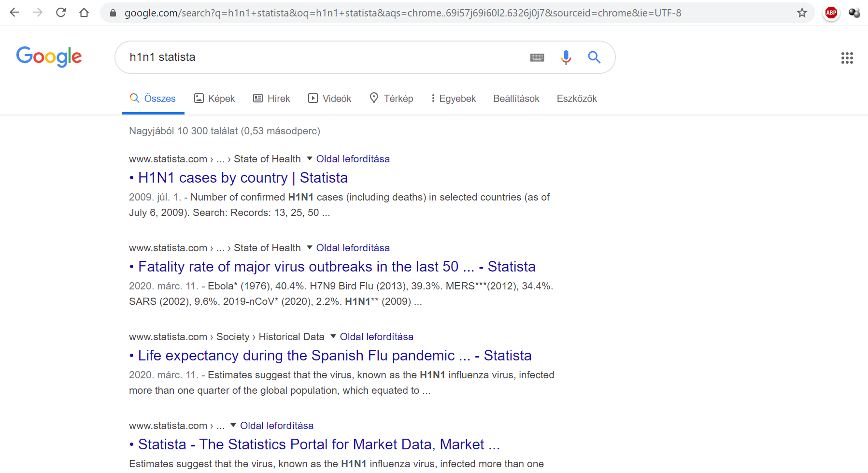Open the Adblock Plus extension icon
Viewport: 868px width, 473px height.
[831, 13]
